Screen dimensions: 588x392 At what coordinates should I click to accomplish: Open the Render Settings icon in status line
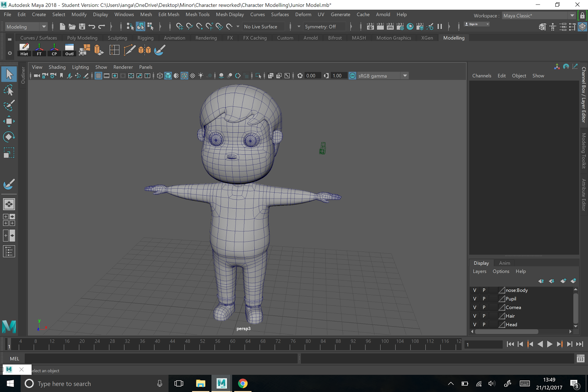[x=400, y=26]
